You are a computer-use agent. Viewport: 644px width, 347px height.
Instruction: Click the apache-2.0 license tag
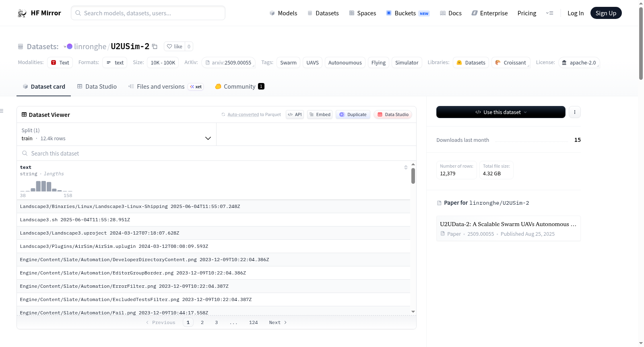579,62
